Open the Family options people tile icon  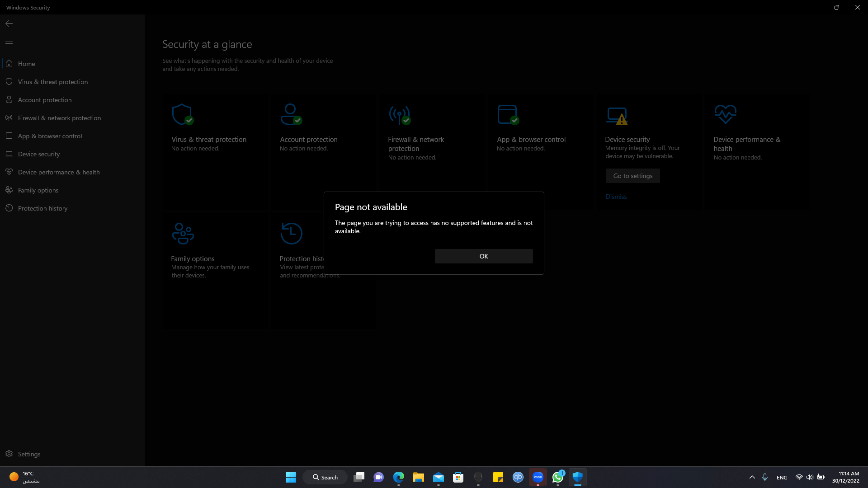[183, 234]
